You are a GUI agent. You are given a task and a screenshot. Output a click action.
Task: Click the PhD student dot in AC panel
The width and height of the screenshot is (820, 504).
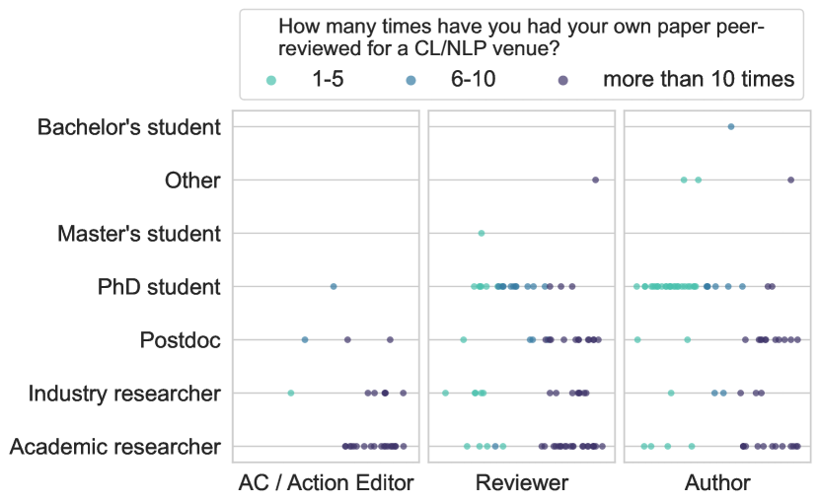tap(334, 287)
